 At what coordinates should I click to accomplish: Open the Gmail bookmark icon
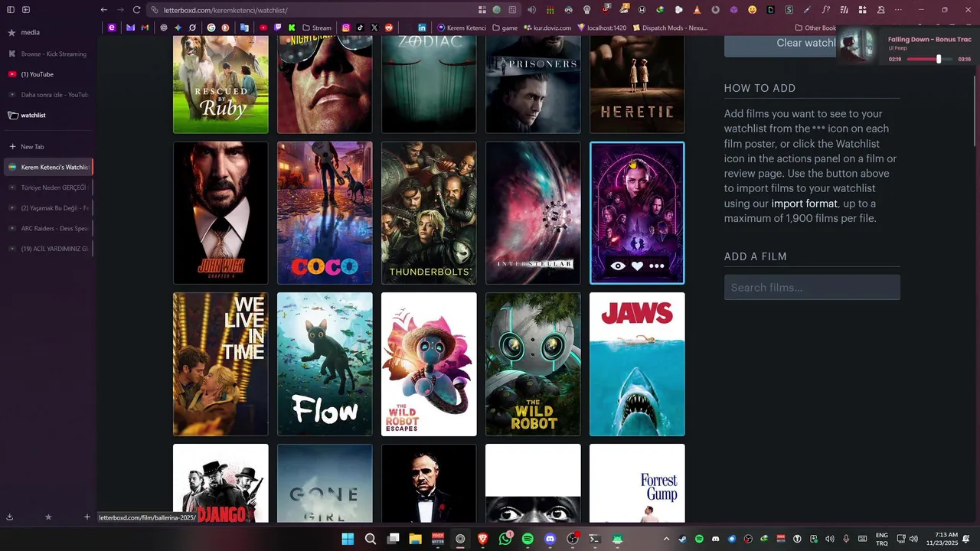point(145,28)
